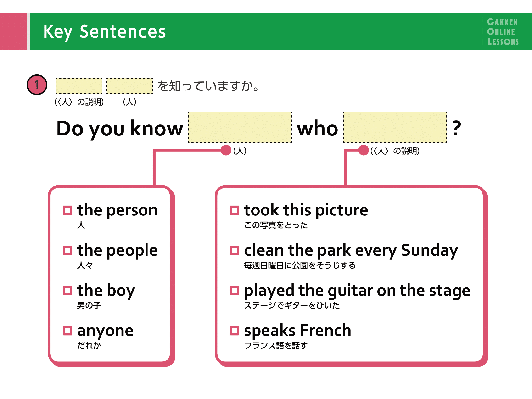Check the box beside 'the person'

point(67,210)
